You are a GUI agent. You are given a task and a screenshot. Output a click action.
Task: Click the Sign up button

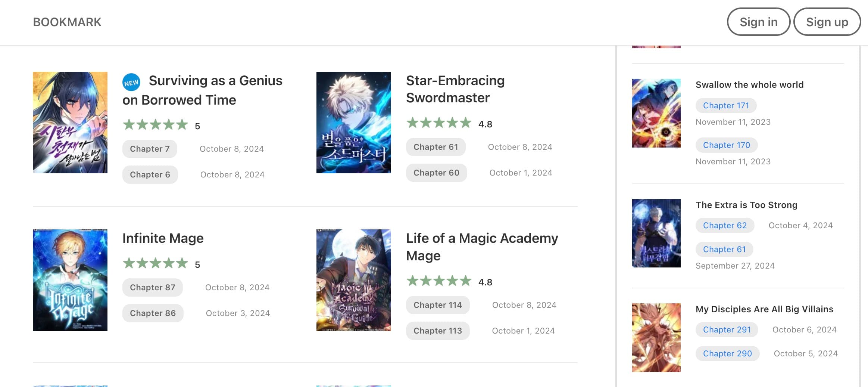827,22
